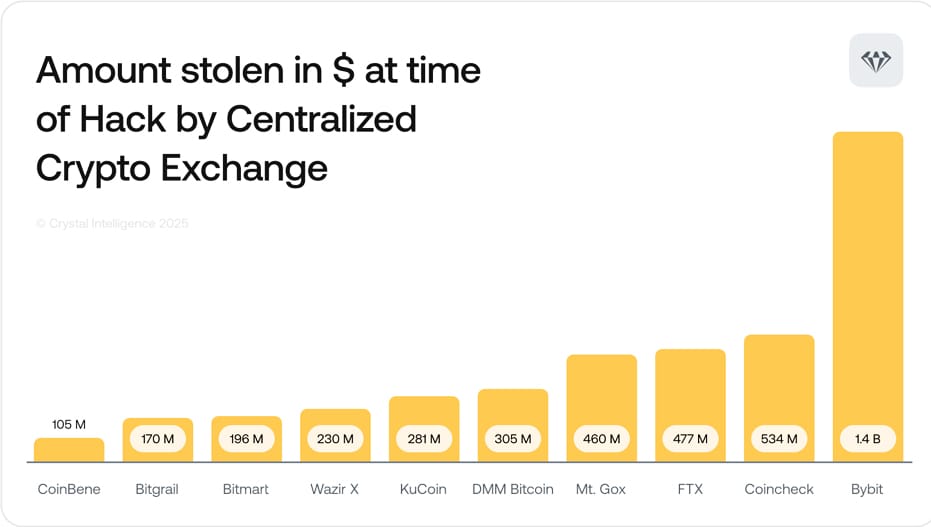Image resolution: width=931 pixels, height=527 pixels.
Task: Click the 196 M value label
Action: click(x=246, y=438)
